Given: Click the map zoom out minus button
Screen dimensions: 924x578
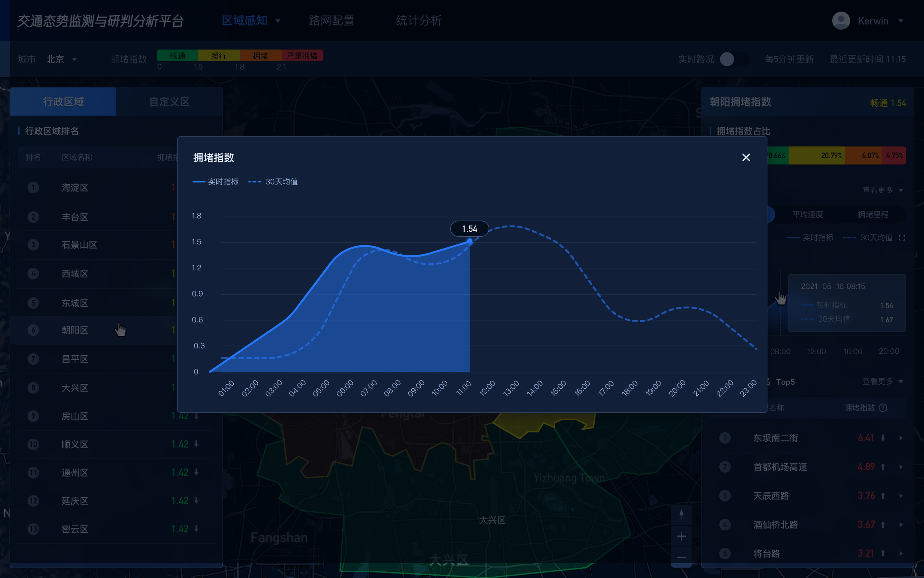Looking at the screenshot, I should (681, 557).
